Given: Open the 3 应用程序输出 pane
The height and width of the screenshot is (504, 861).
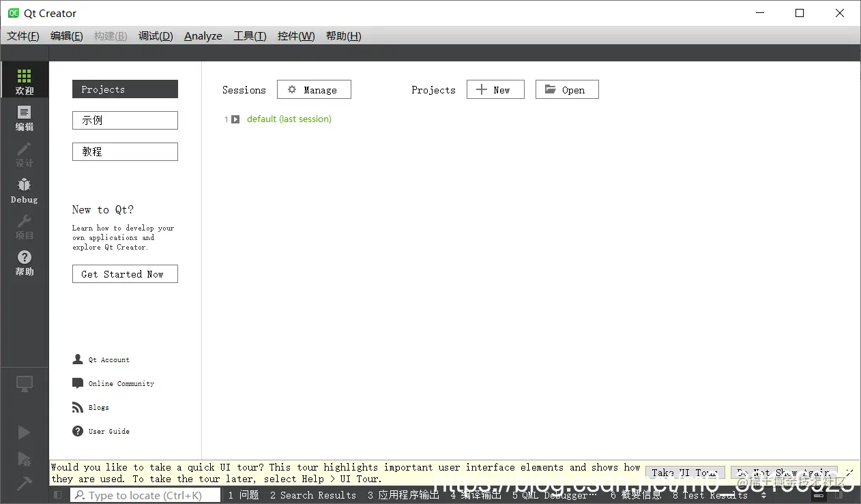Looking at the screenshot, I should 403,495.
